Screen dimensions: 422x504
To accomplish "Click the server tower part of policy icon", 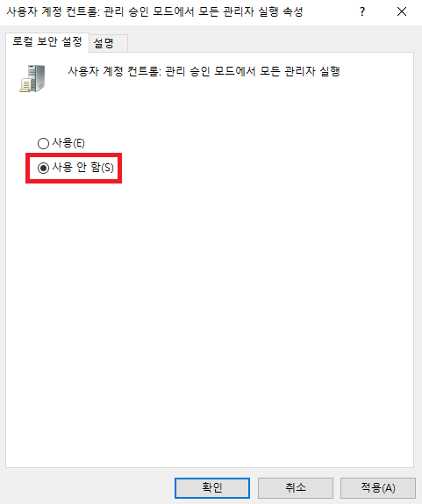I will coord(38,76).
